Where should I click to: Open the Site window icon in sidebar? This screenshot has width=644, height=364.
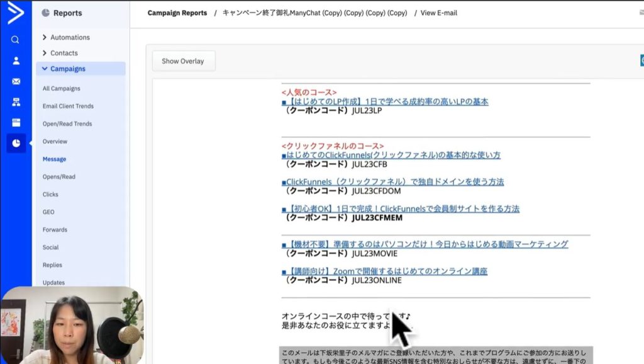[16, 122]
